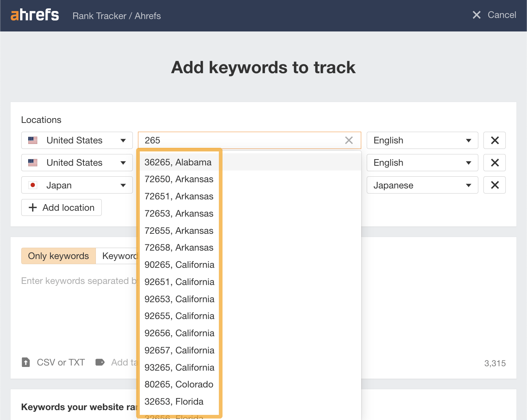Cancel adding keywords to track
This screenshot has width=527, height=420.
494,15
